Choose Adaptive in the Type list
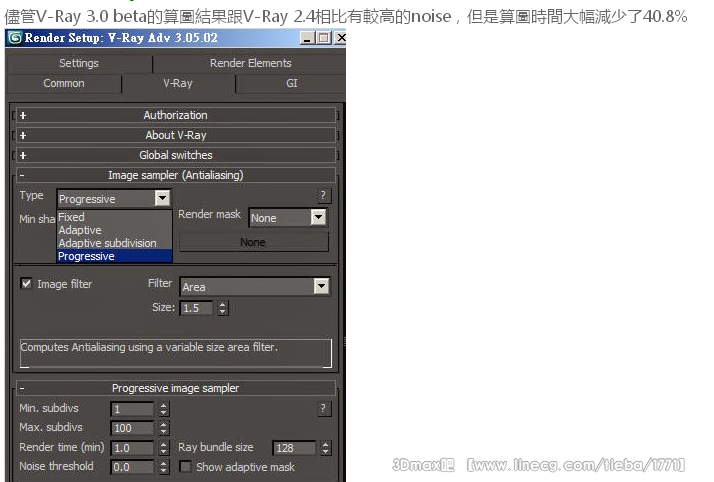 click(x=114, y=230)
